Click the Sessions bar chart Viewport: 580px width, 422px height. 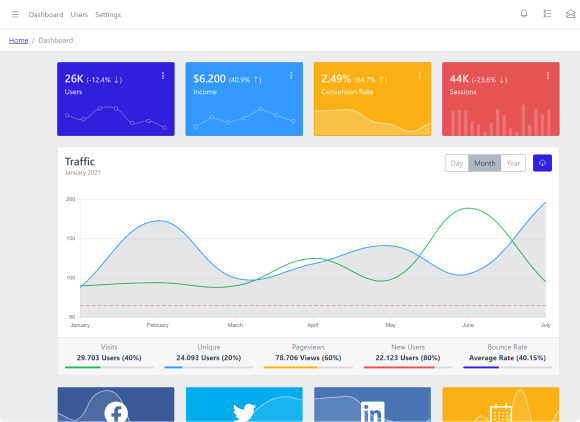pos(501,120)
